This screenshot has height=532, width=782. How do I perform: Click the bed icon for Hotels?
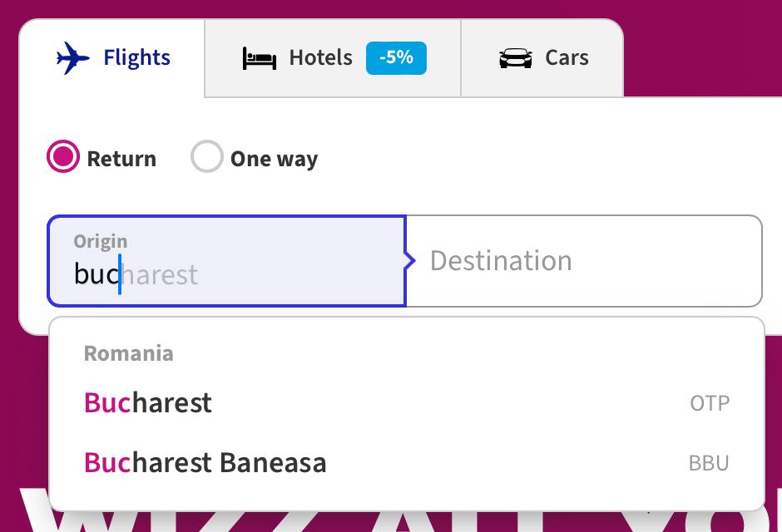[x=260, y=58]
